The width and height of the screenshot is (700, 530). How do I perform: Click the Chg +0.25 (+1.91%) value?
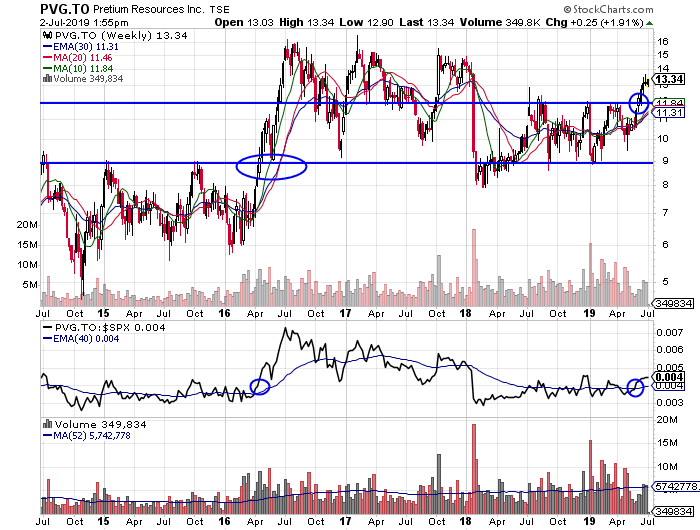[x=595, y=22]
